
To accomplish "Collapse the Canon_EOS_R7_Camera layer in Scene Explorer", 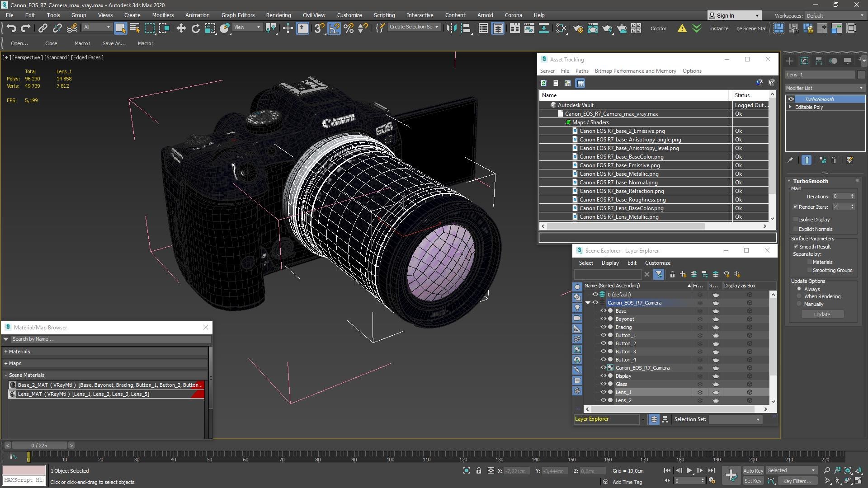I will (588, 303).
